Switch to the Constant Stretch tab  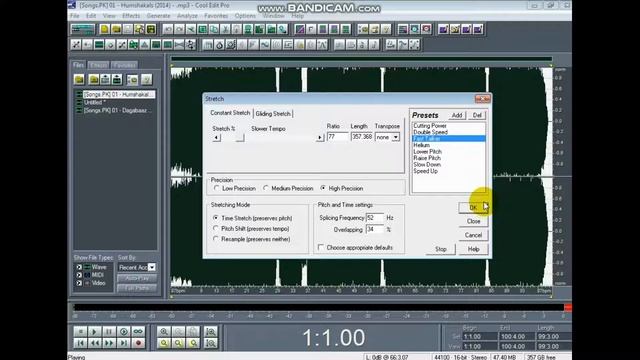pos(230,113)
